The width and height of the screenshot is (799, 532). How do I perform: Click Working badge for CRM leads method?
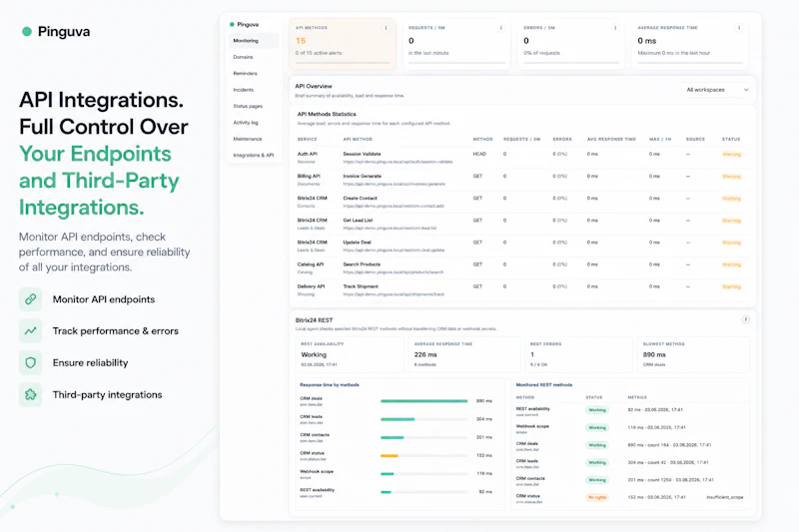coord(597,463)
